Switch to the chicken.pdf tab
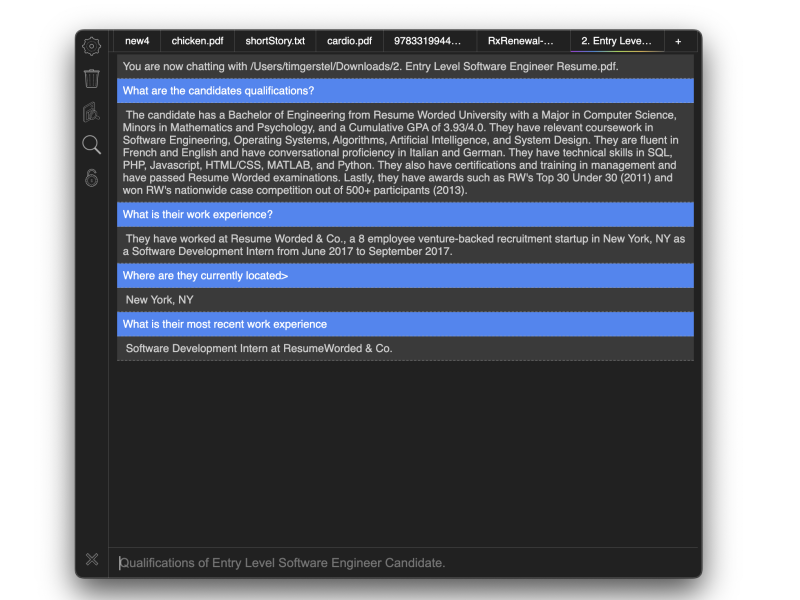 197,41
